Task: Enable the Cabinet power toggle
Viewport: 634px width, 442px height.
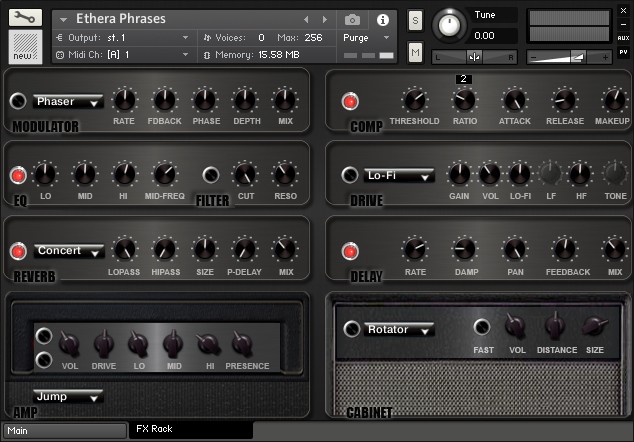Action: (352, 329)
